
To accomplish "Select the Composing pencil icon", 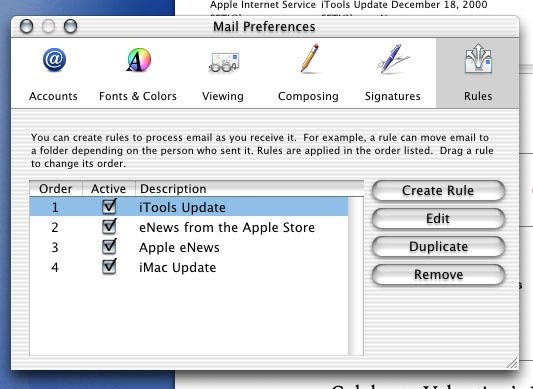I will click(x=309, y=58).
